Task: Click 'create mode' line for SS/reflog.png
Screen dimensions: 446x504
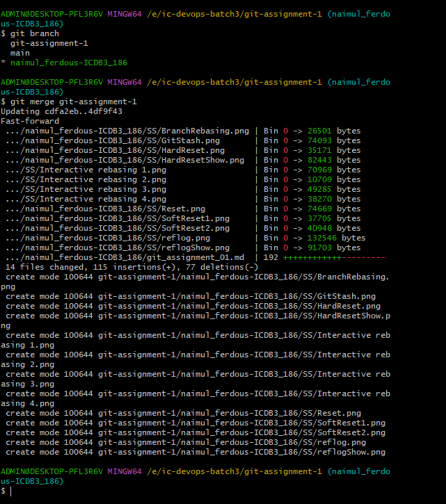Action: click(185, 443)
